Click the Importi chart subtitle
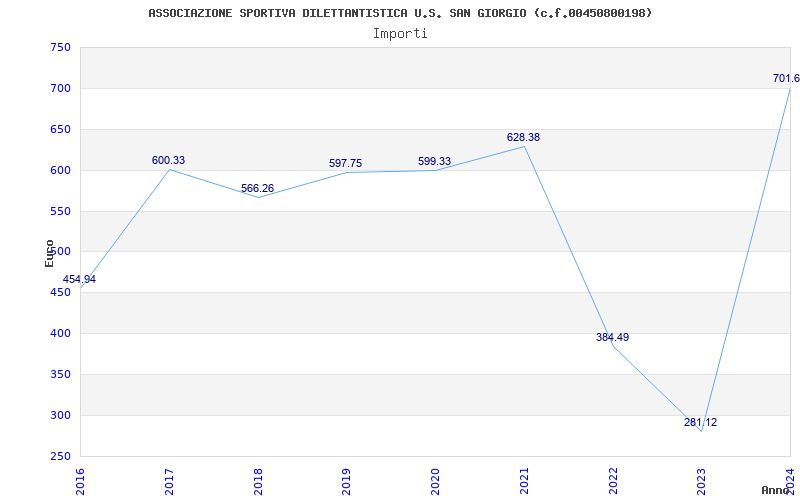800x500 pixels. pos(400,34)
